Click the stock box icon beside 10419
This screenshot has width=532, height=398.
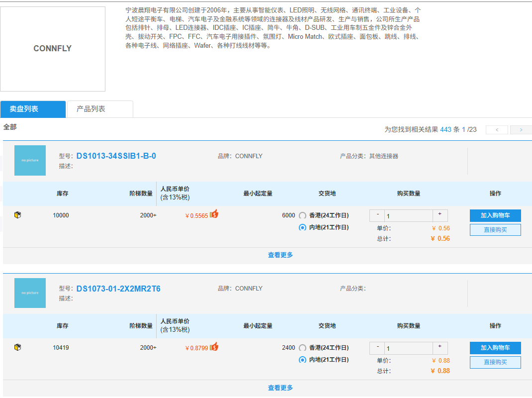point(17,347)
